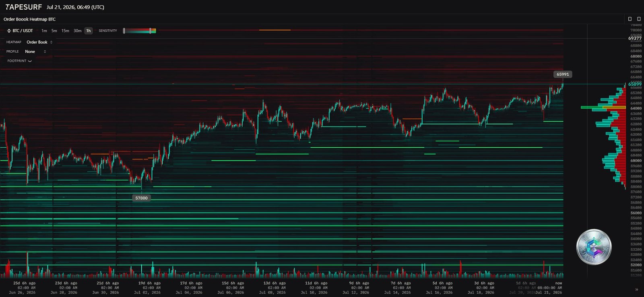
Task: Click the PROFILE label
Action: (12, 52)
